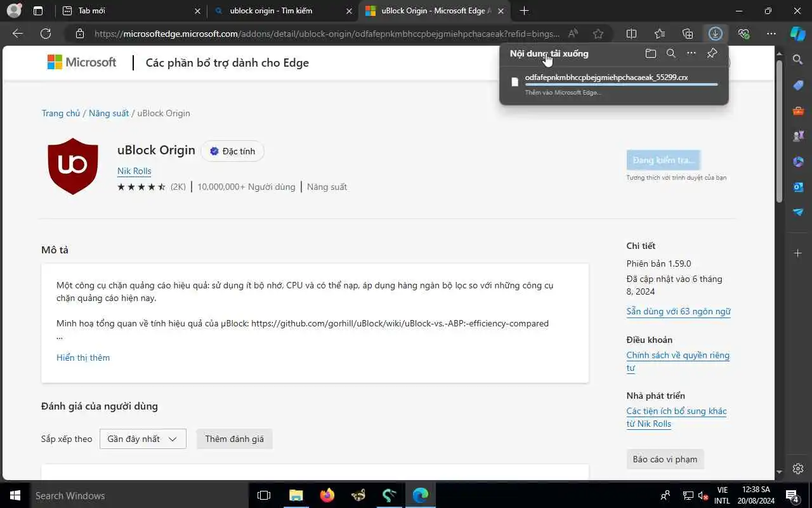Click the downloading .crx file name
Image resolution: width=812 pixels, height=508 pixels.
pos(606,77)
